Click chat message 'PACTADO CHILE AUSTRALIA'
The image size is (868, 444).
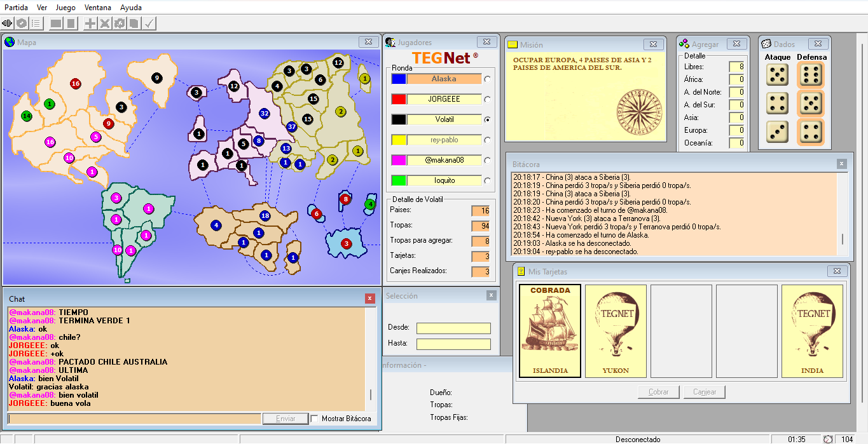[x=113, y=362]
